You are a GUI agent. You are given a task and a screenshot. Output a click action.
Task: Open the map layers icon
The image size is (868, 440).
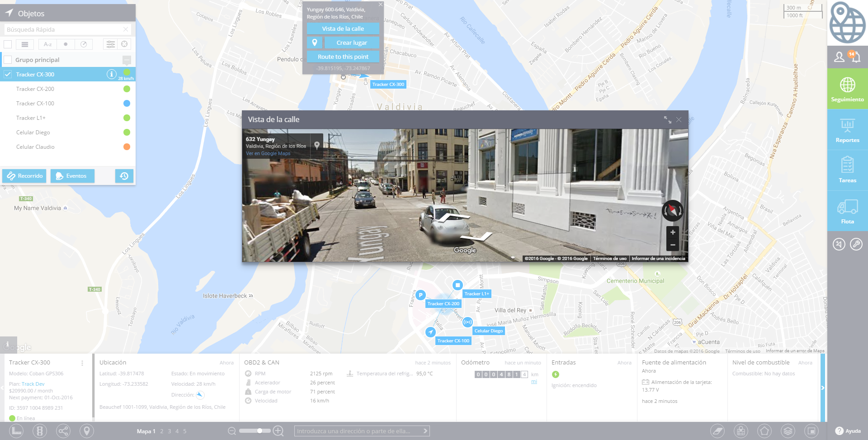point(788,431)
